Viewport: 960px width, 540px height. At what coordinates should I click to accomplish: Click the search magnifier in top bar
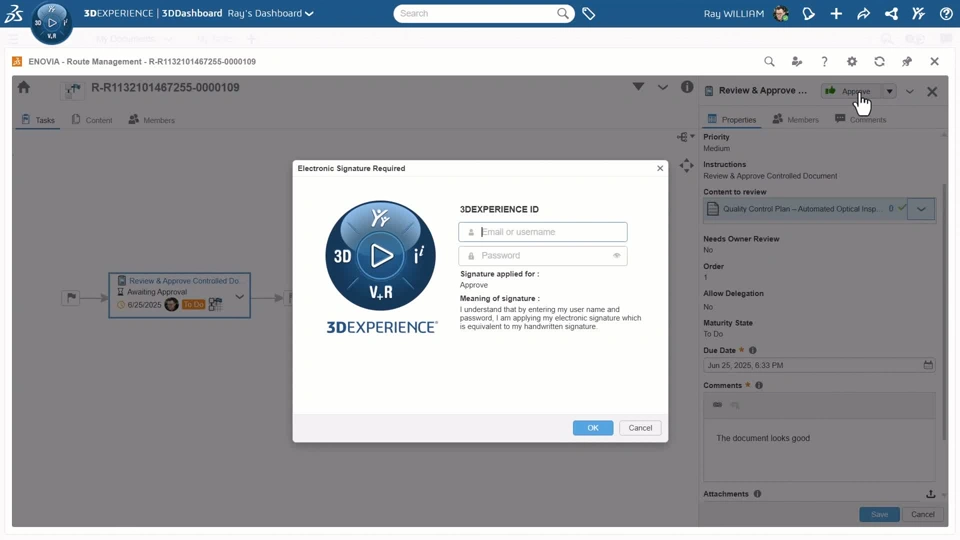click(x=563, y=13)
